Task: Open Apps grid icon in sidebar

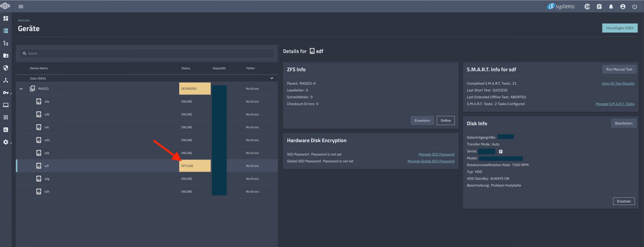Action: pos(6,117)
